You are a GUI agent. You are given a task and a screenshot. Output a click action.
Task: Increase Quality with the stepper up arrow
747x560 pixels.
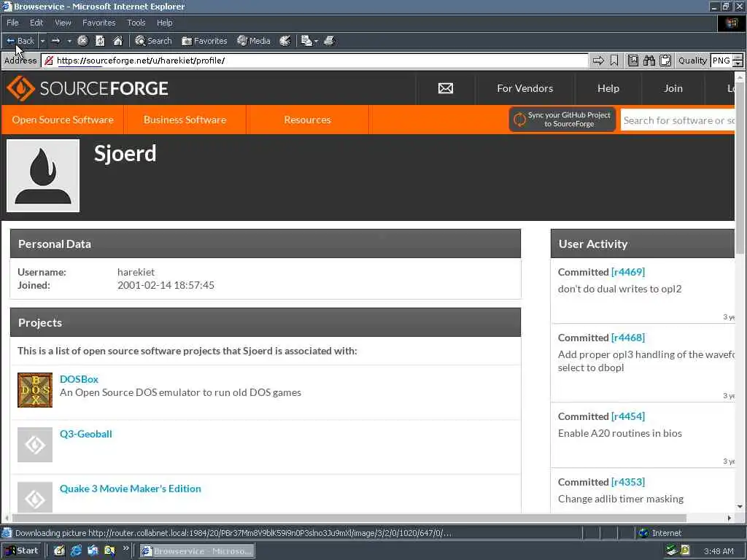coord(738,57)
